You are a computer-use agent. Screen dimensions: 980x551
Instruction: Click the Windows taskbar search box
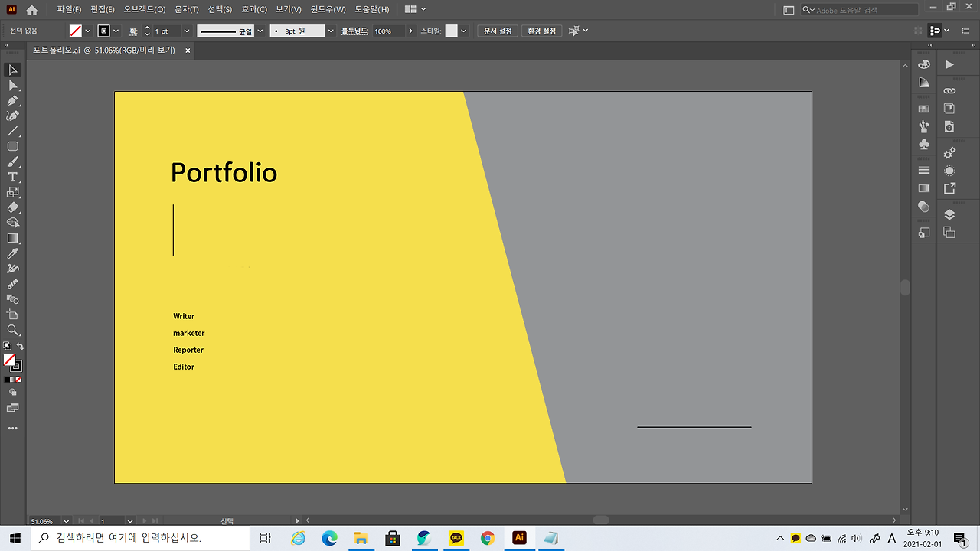(140, 538)
